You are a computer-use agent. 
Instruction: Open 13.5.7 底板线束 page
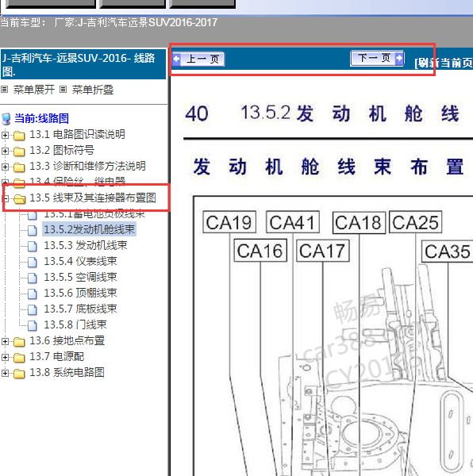(x=80, y=309)
